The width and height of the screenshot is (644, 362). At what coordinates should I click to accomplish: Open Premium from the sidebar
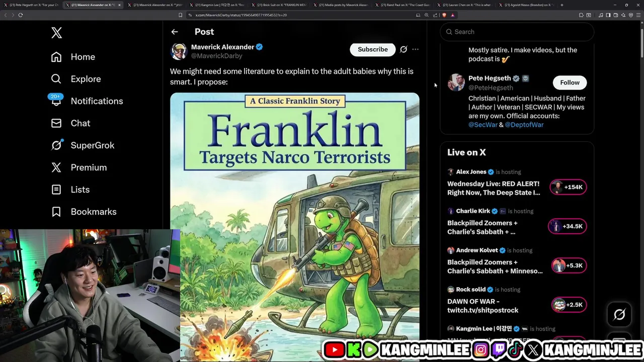point(79,167)
